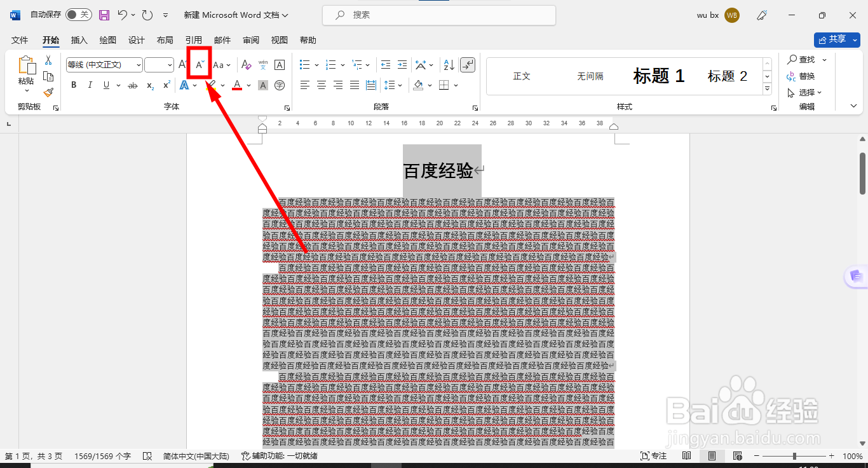Image resolution: width=868 pixels, height=468 pixels.
Task: Align text left
Action: 305,85
